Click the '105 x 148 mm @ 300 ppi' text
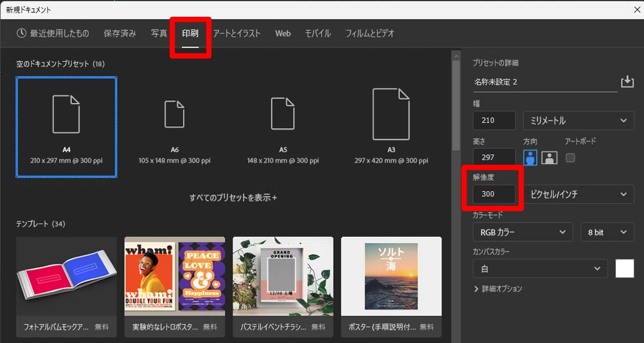This screenshot has width=644, height=343. pos(175,160)
